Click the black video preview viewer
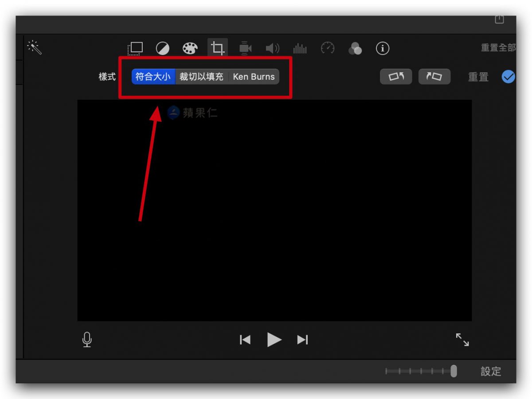532x399 pixels. (274, 210)
